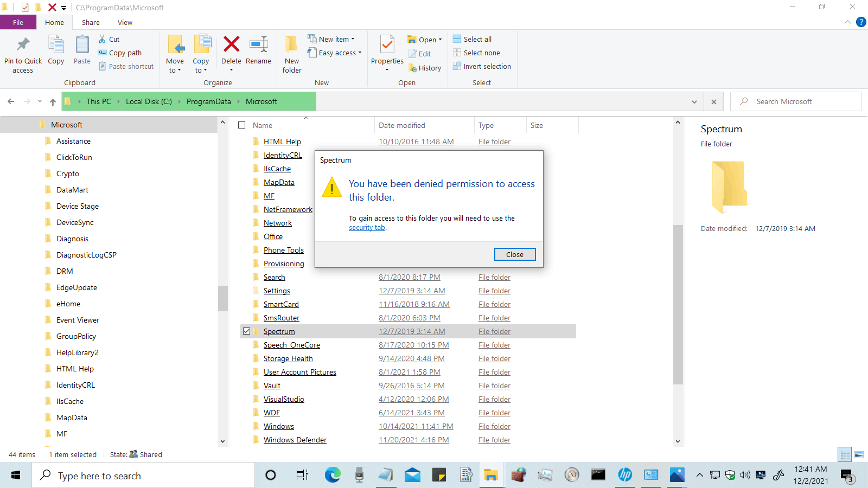Screen dimensions: 868x488
Task: Open the VisualStudio folder
Action: coord(284,399)
